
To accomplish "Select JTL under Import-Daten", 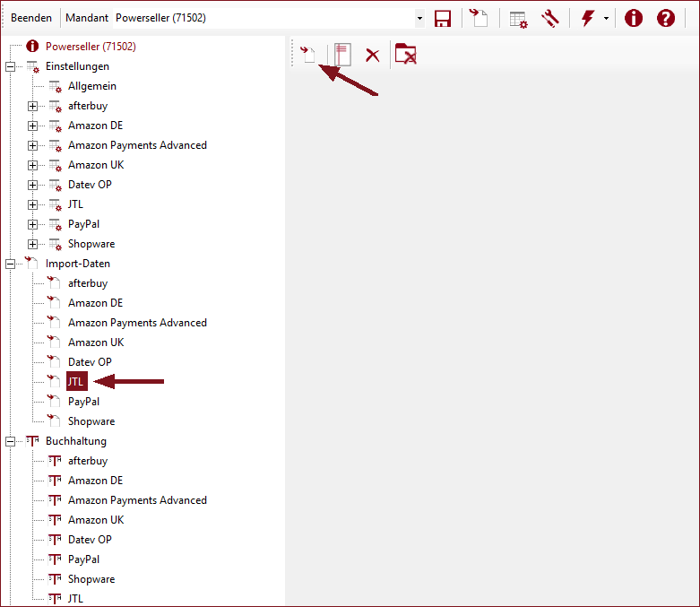I will click(x=76, y=382).
